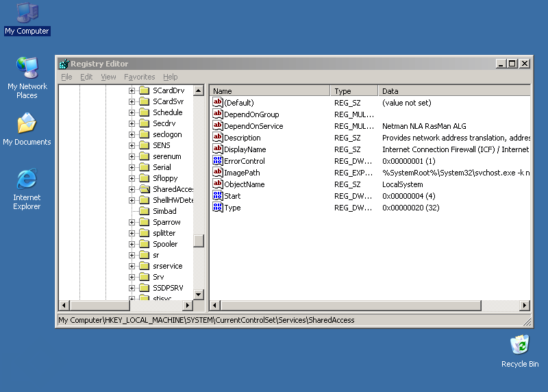Open the My Computer desktop icon
548x392 pixels.
[x=27, y=19]
